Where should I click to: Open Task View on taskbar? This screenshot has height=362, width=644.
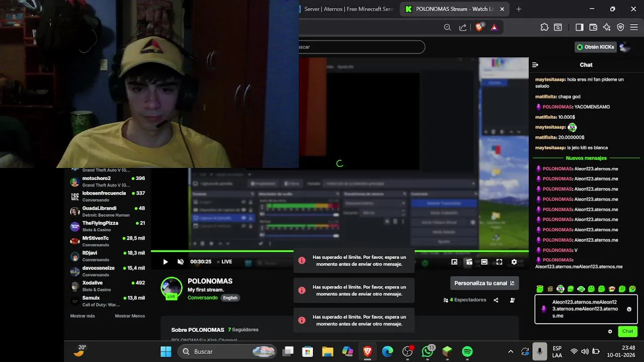tap(288, 351)
